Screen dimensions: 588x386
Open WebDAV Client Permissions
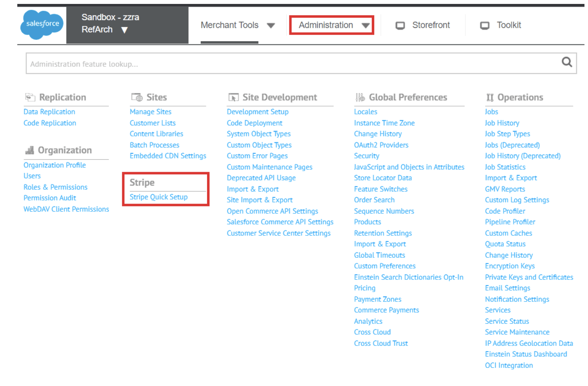tap(66, 209)
